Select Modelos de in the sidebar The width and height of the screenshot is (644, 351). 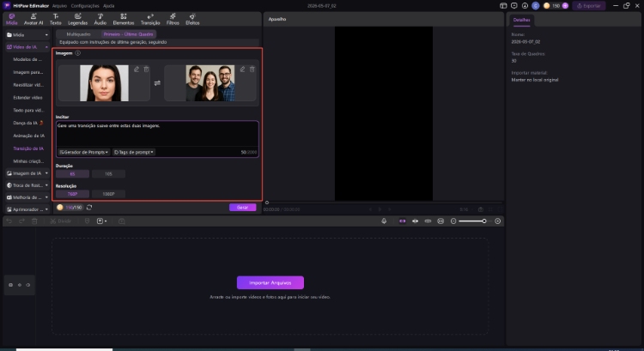click(27, 59)
